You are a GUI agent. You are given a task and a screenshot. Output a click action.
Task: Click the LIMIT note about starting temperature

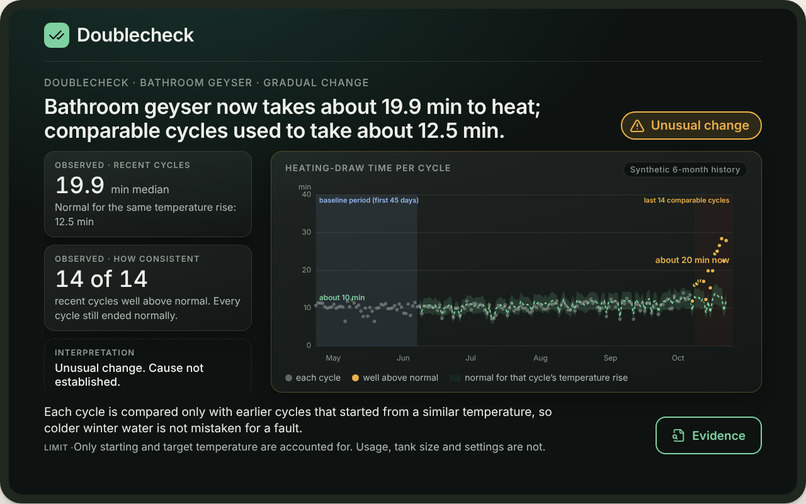tap(295, 447)
